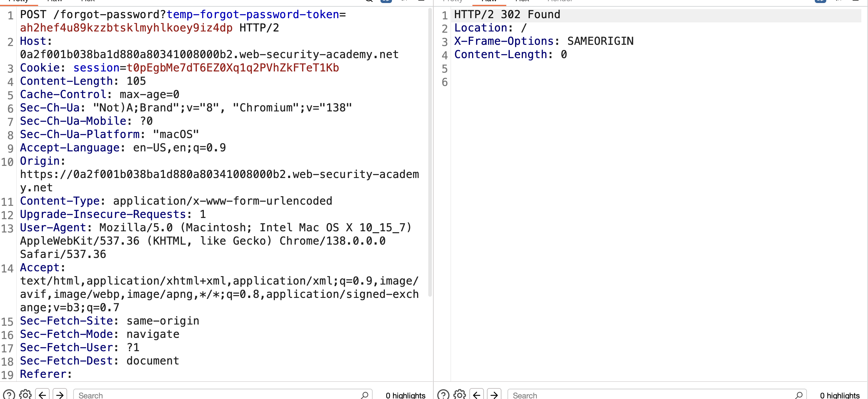Screen dimensions: 868x399
Task: Click the 'Referer:' header name
Action: click(x=46, y=374)
